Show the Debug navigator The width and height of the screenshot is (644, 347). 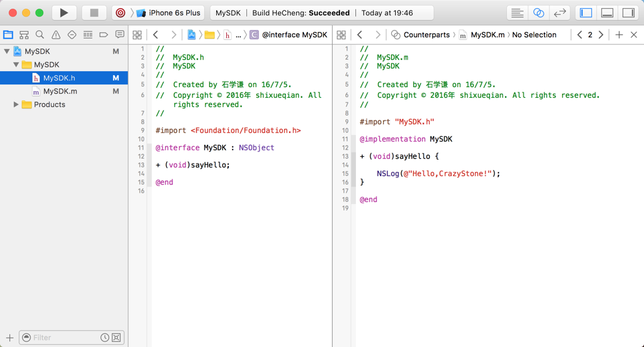(x=88, y=35)
